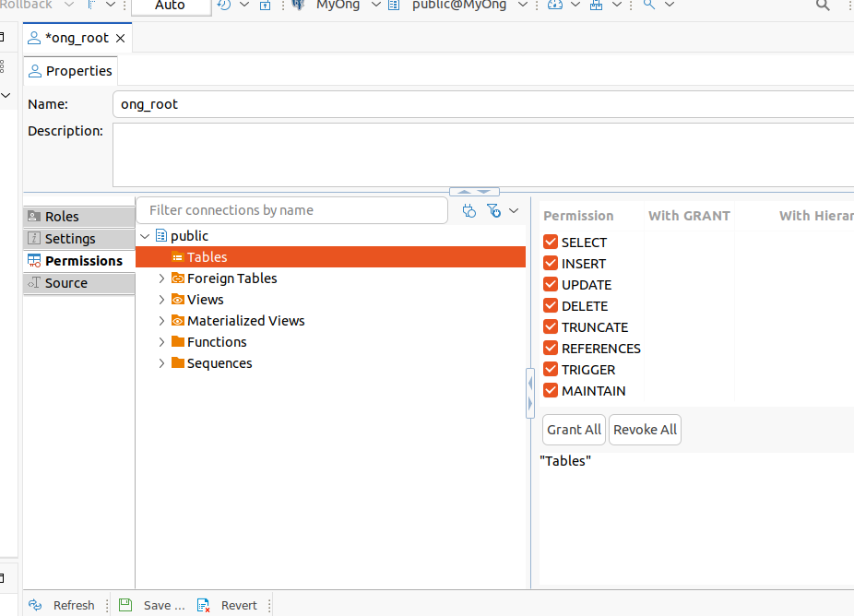Image resolution: width=854 pixels, height=616 pixels.
Task: Click the transaction log history icon
Action: [224, 5]
